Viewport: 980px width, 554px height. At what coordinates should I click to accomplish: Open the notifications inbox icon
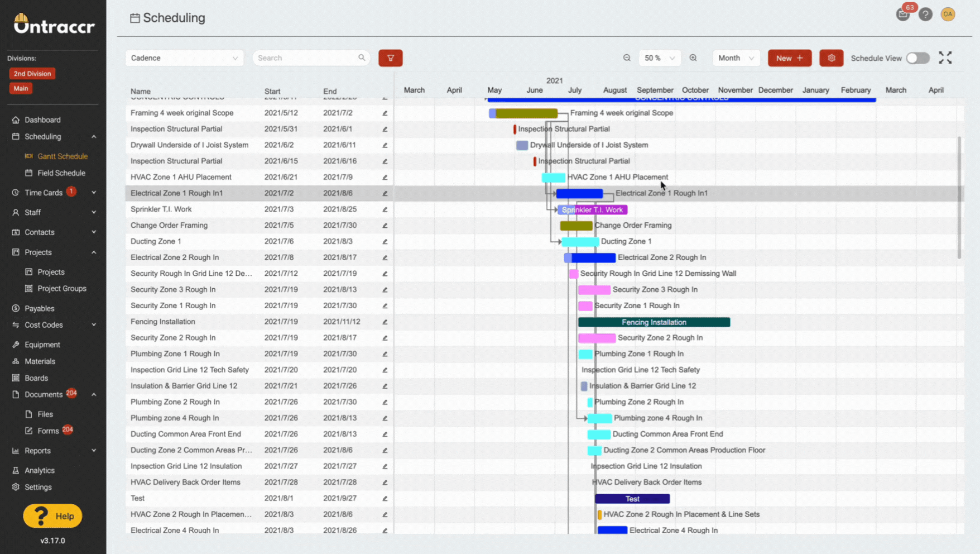coord(902,15)
